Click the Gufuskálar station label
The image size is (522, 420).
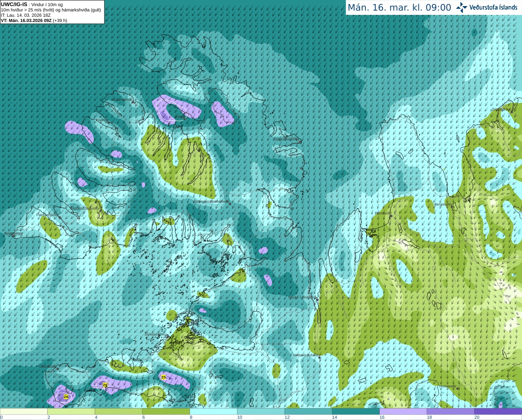(x=47, y=367)
